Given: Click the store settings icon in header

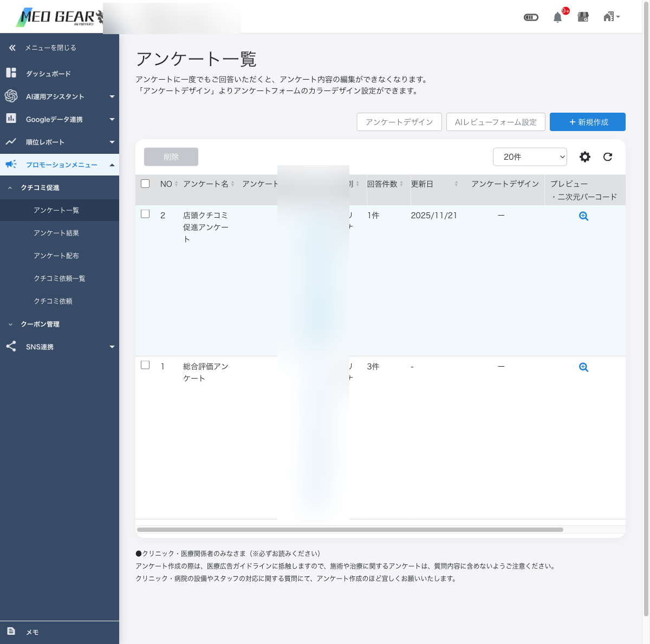Looking at the screenshot, I should pos(583,17).
